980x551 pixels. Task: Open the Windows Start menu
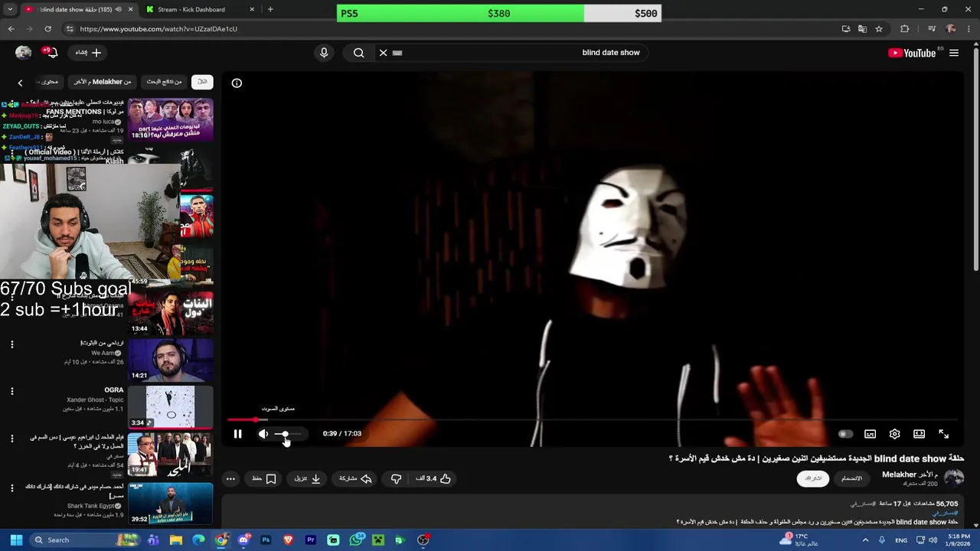tap(16, 540)
